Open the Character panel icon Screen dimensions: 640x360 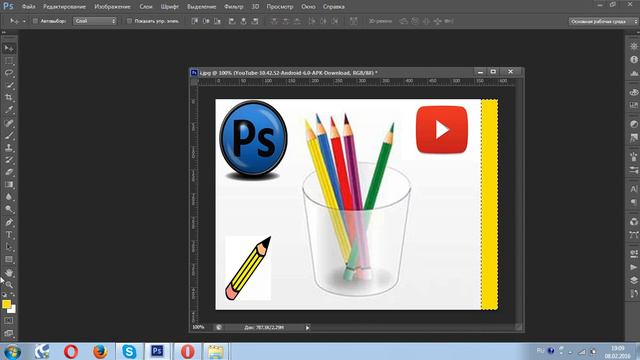point(633,189)
